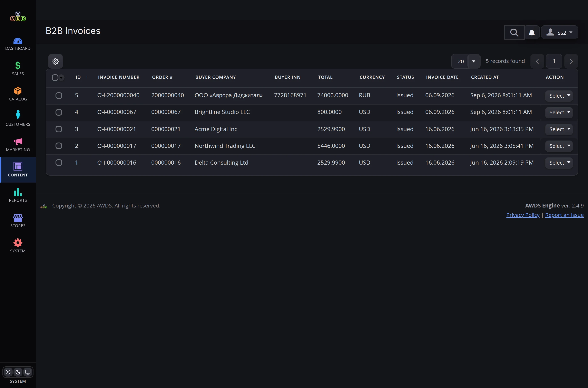Open Select action for Delta Consulting Ltd
The height and width of the screenshot is (388, 588).
[x=559, y=163]
